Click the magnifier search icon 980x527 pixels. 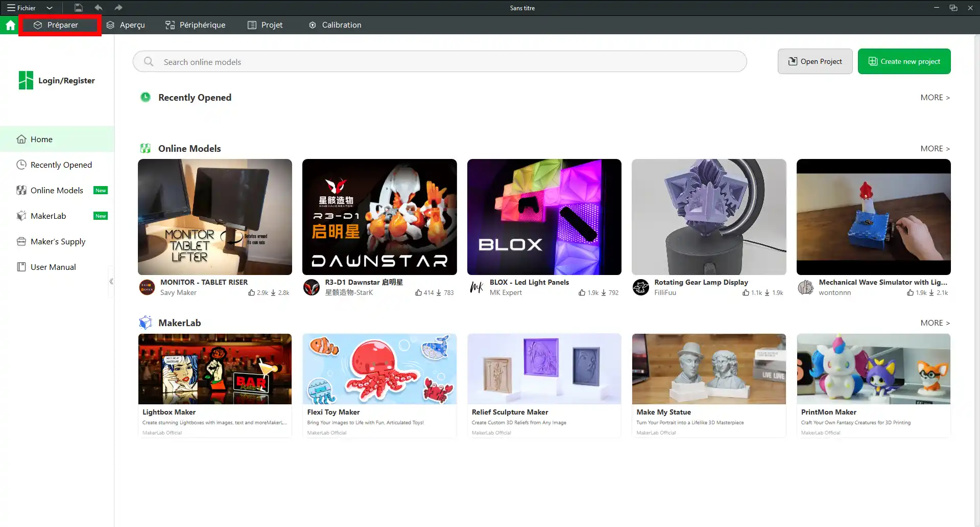click(149, 61)
